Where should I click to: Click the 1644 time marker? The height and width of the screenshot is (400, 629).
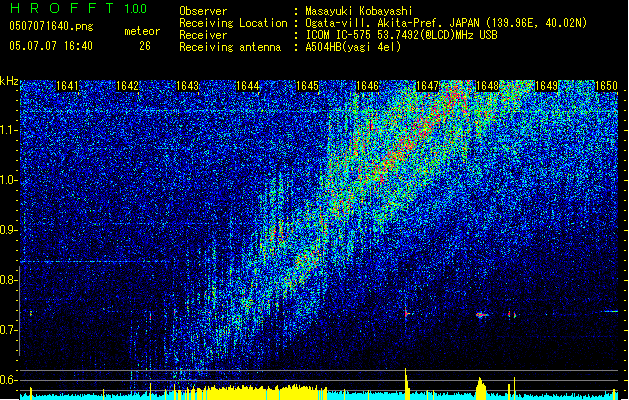tap(248, 86)
